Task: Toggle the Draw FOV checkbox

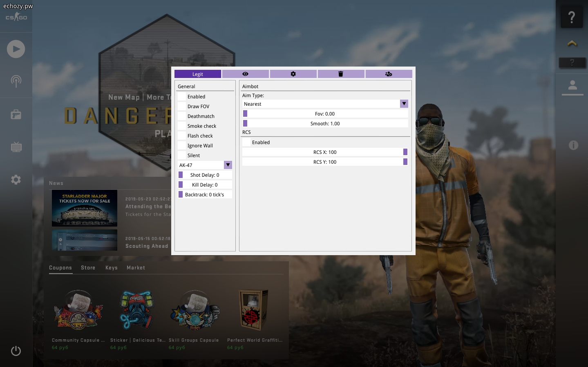Action: point(182,106)
